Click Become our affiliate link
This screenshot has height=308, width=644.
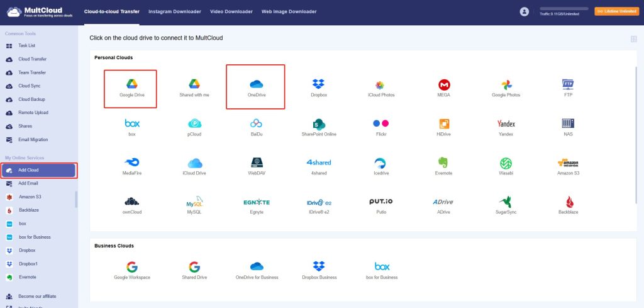(x=38, y=297)
